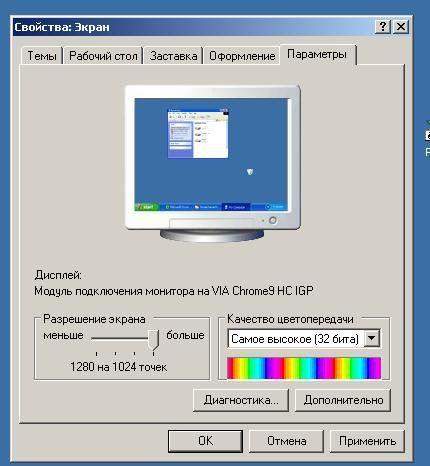Click the rainbow color spectrum bar

[304, 368]
